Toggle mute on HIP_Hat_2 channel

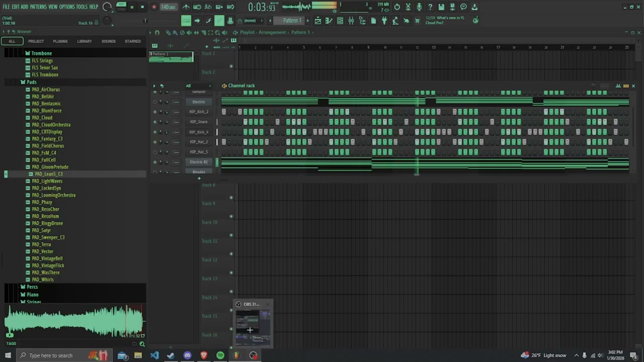point(155,142)
